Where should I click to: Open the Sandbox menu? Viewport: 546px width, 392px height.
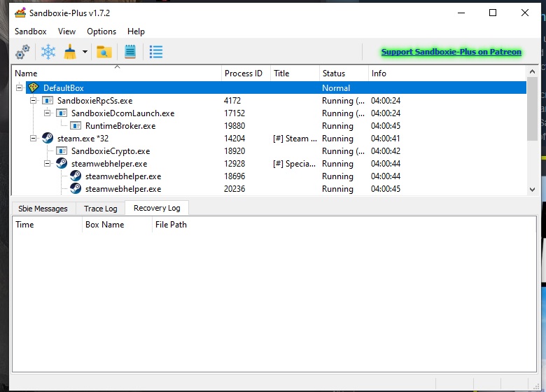[31, 31]
